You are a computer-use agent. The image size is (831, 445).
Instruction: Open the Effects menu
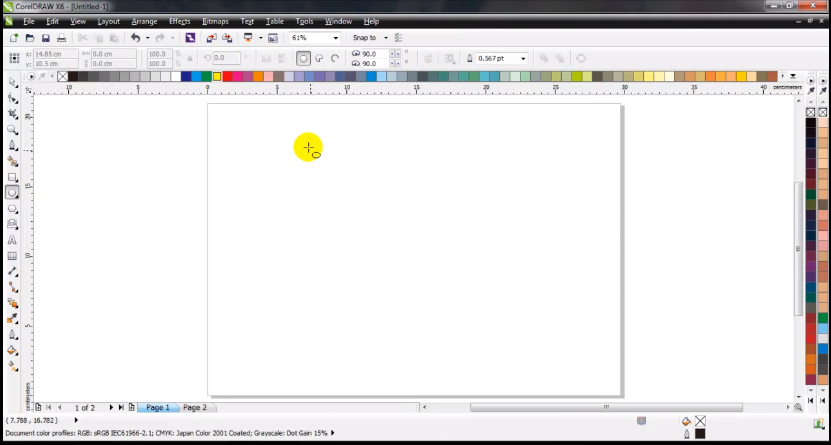(180, 21)
